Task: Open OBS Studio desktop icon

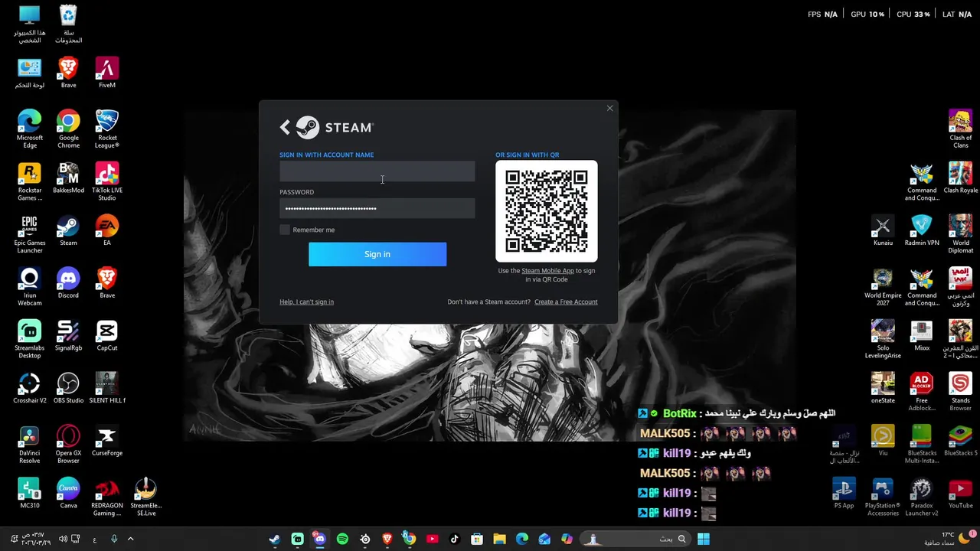Action: pyautogui.click(x=68, y=387)
